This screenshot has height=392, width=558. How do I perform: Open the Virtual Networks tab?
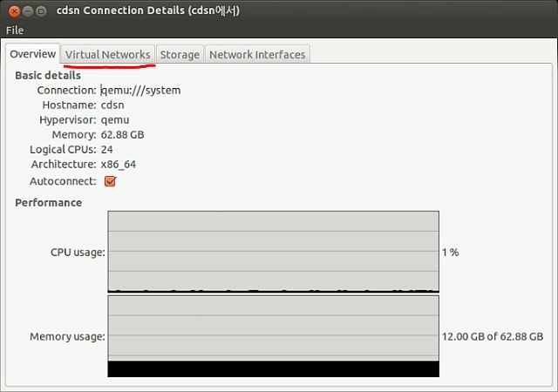click(107, 54)
